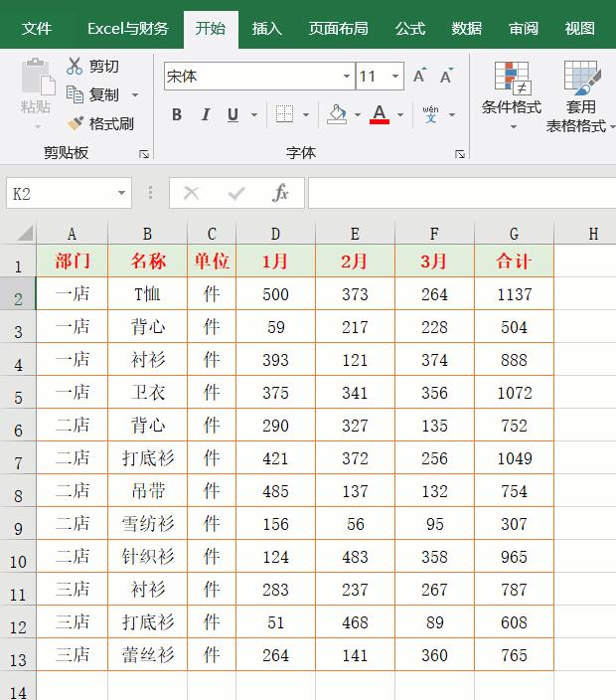This screenshot has height=700, width=616.
Task: Expand the Name Box dropdown arrow
Action: coord(121,193)
